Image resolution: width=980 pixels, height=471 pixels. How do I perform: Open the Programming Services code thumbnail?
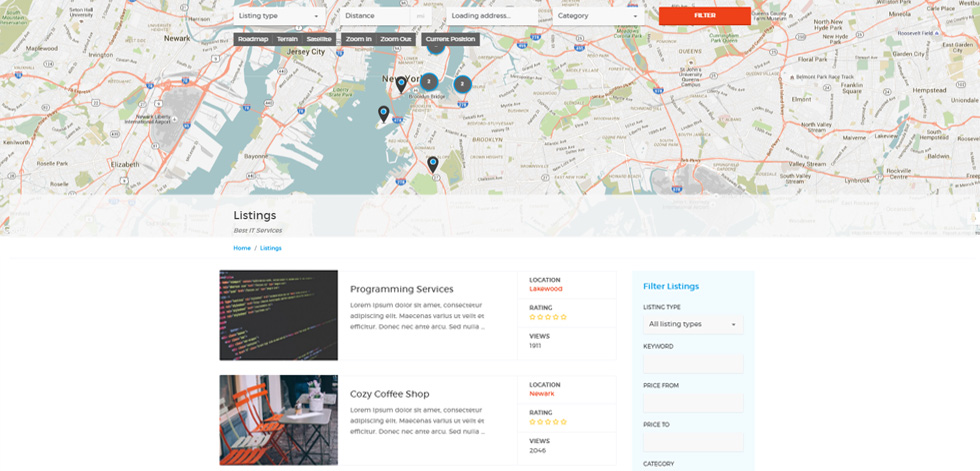pyautogui.click(x=279, y=315)
